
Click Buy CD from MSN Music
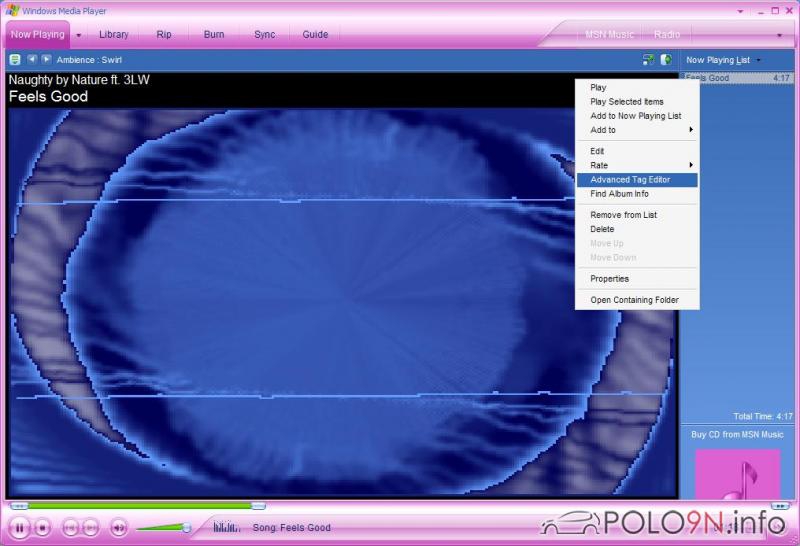tap(738, 435)
